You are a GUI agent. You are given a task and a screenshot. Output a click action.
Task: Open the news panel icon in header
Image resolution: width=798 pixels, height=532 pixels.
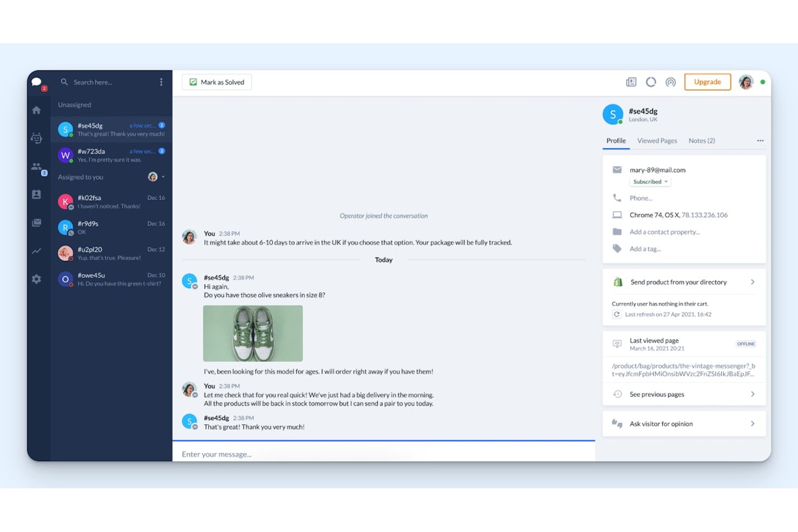coord(631,82)
